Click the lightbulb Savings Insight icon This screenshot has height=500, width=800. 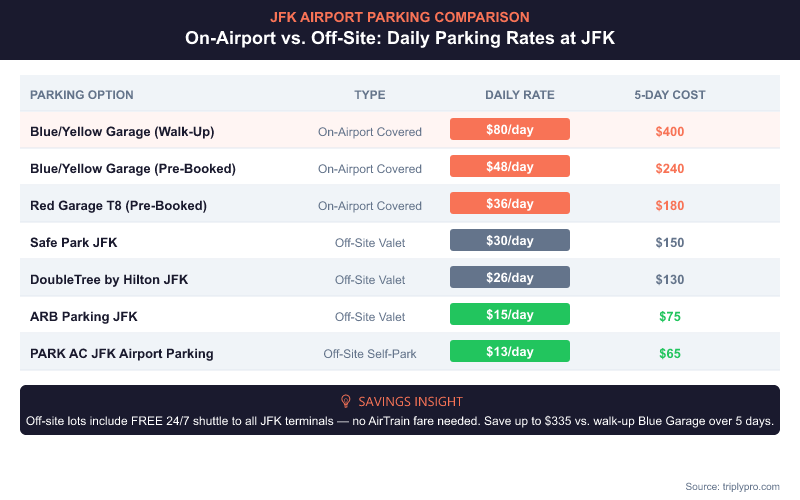click(346, 401)
